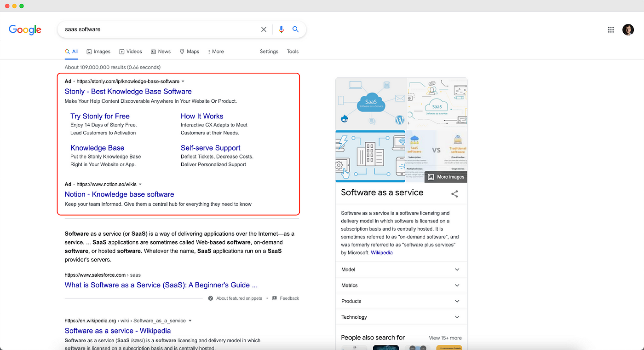Open Google apps grid

611,30
